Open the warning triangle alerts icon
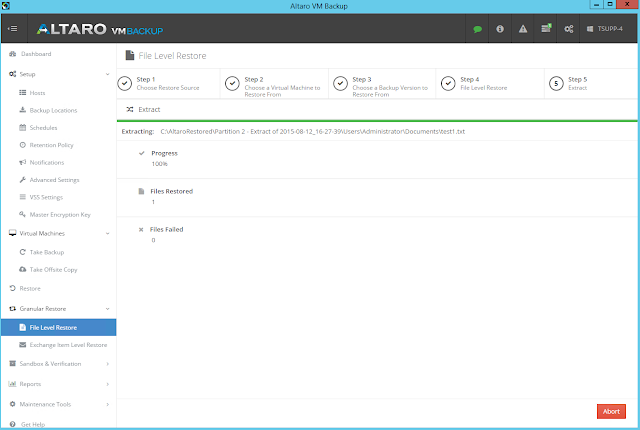Viewport: 640px width, 430px height. point(523,29)
